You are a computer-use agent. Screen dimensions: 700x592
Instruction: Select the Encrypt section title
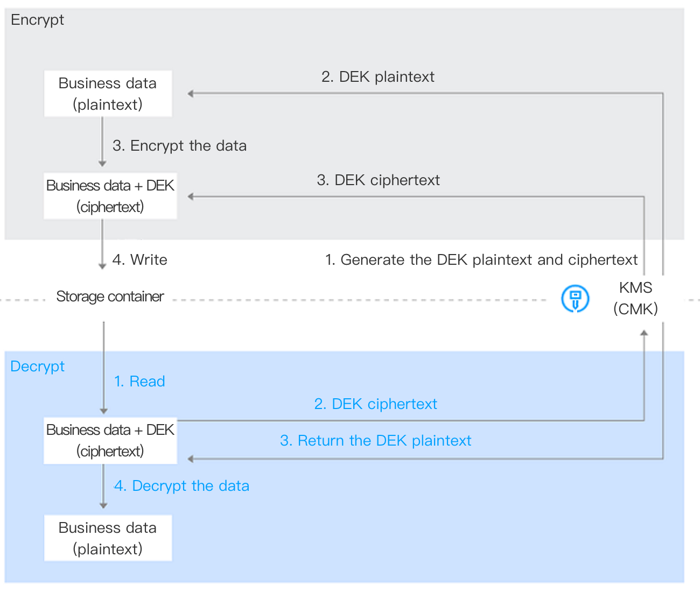pos(37,20)
